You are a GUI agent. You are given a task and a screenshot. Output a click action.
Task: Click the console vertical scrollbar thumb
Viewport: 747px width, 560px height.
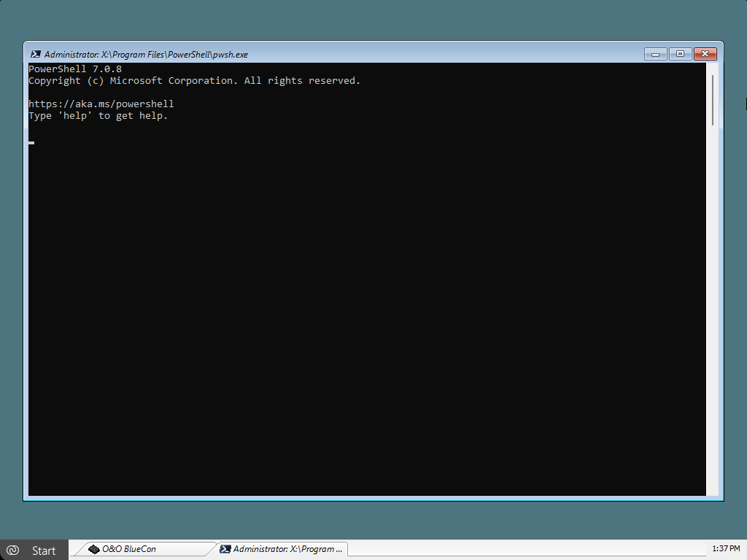pyautogui.click(x=713, y=98)
